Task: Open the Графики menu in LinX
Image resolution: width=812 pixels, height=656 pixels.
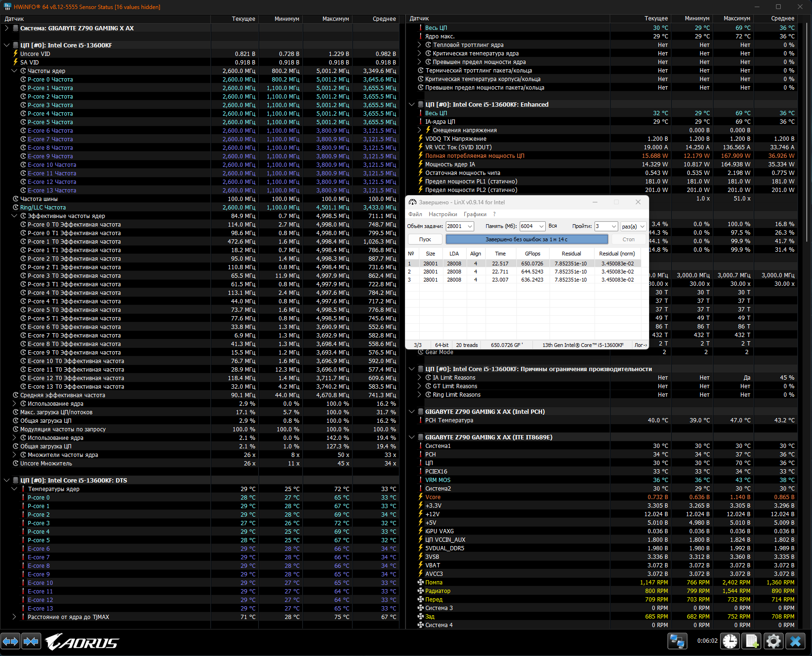Action: pos(475,214)
